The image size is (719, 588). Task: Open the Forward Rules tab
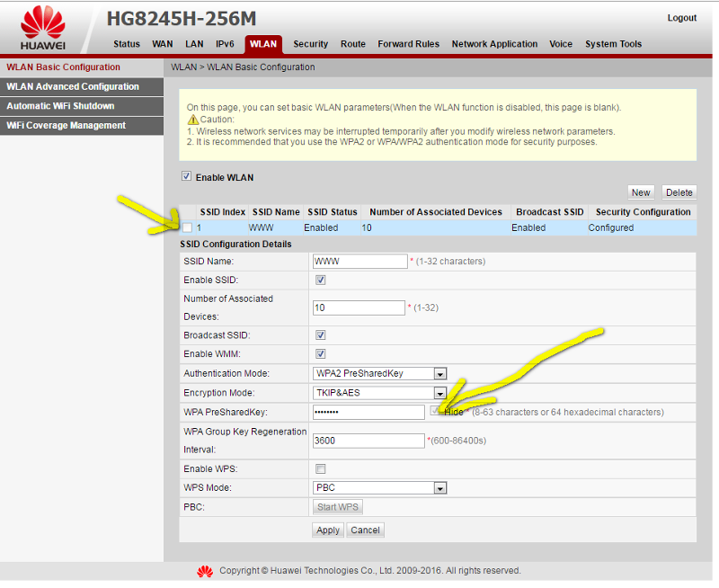coord(409,44)
